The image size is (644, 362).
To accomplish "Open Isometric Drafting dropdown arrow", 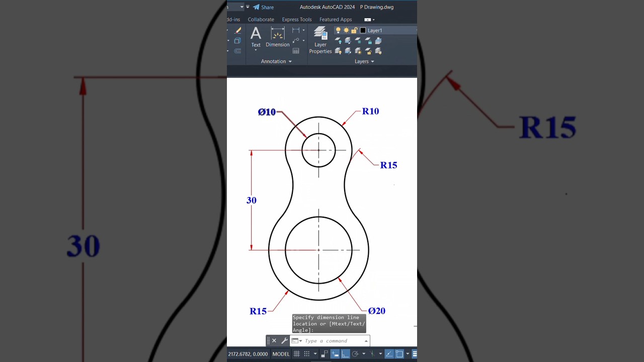I will click(x=381, y=354).
